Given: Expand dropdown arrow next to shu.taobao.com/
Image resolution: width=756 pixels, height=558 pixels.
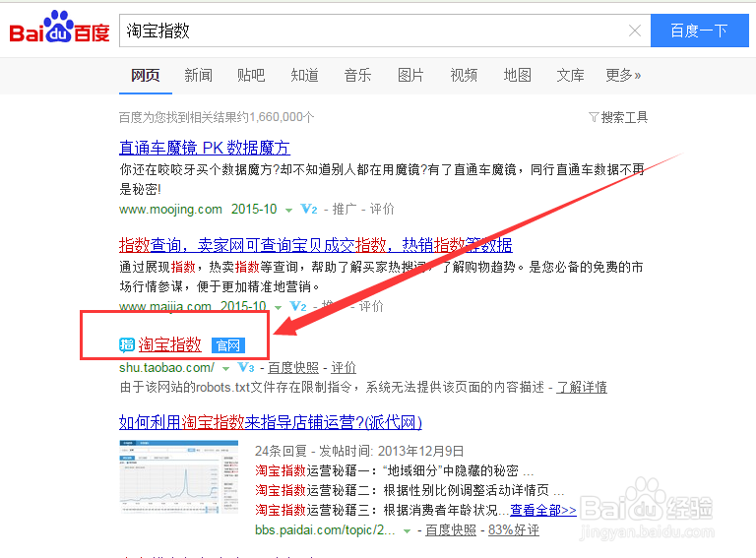Looking at the screenshot, I should (x=225, y=369).
